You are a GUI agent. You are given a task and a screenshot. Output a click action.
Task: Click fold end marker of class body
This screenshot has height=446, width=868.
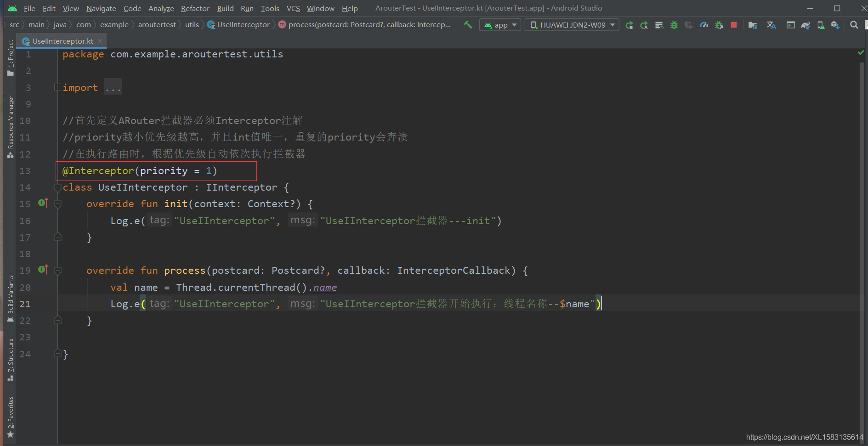[x=58, y=353]
